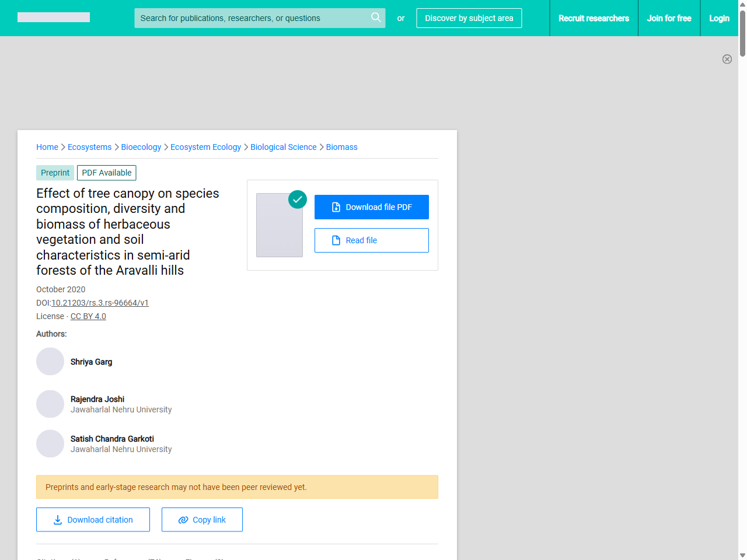Screen dimensions: 747x560
Task: Click the search magnifier icon
Action: [x=376, y=17]
